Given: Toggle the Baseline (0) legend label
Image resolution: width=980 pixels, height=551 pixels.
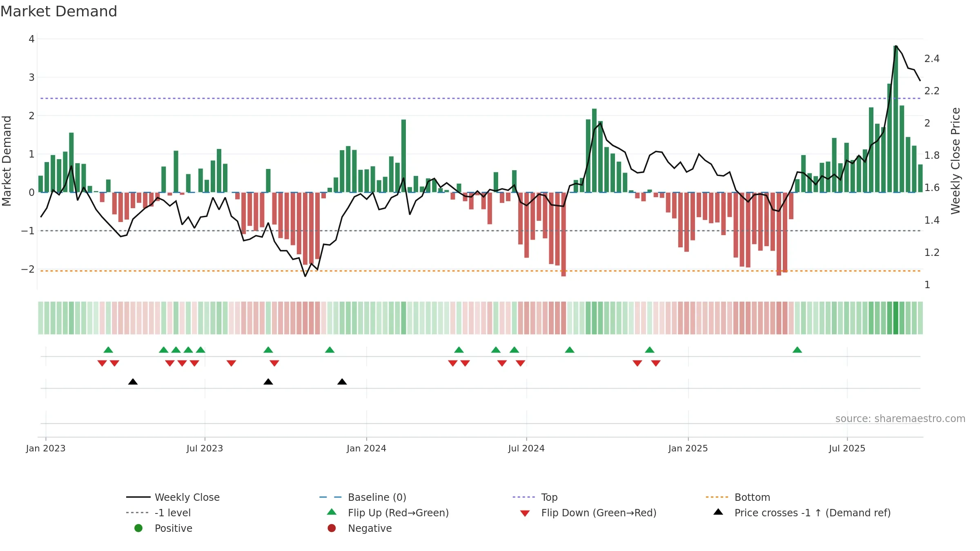Looking at the screenshot, I should point(377,497).
